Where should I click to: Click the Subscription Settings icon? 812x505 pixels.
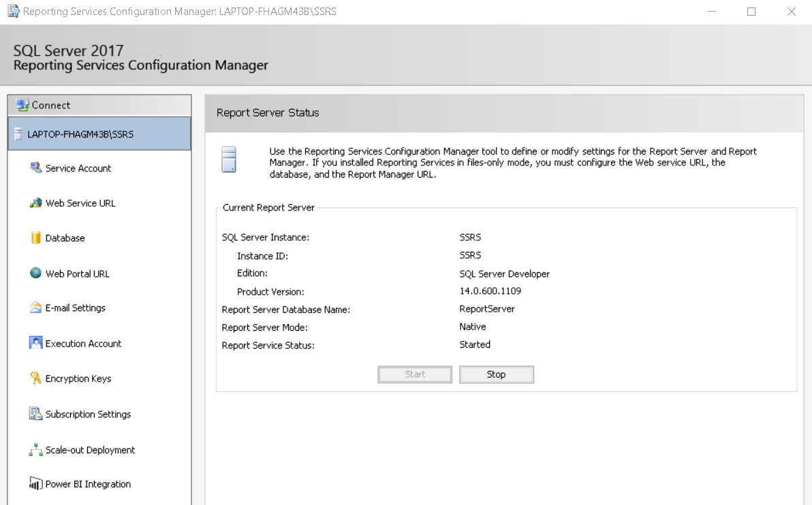coord(35,413)
